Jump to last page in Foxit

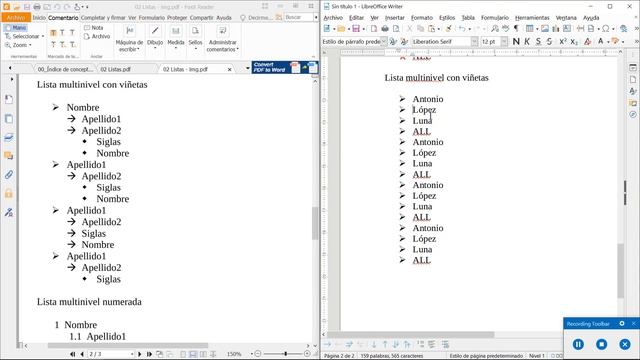[149, 354]
